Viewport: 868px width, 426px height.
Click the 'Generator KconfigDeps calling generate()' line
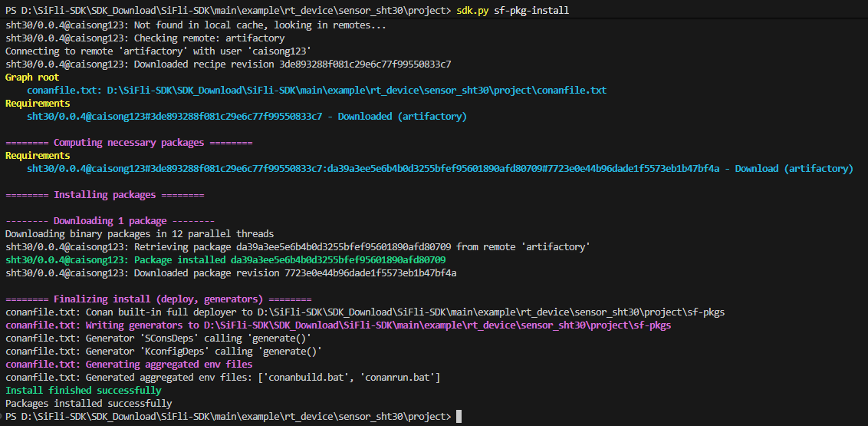(163, 352)
